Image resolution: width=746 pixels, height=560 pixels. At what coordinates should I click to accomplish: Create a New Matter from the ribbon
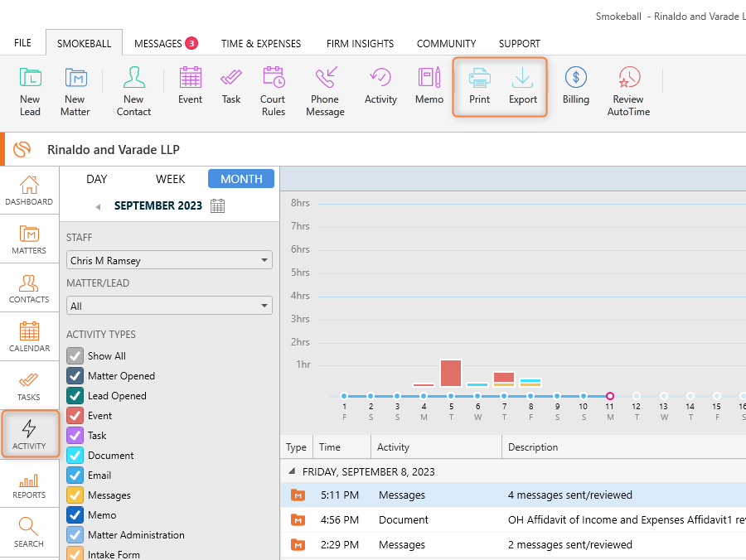click(x=75, y=91)
